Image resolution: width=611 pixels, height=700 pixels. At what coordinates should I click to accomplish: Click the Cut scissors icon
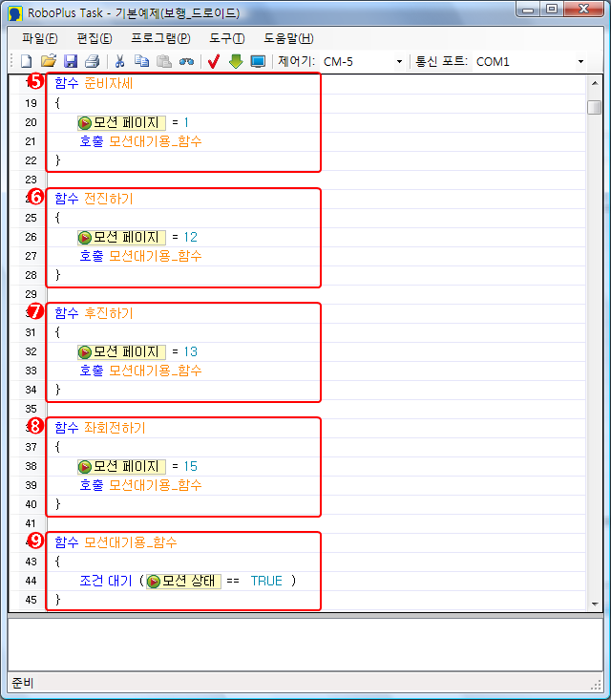(x=119, y=61)
